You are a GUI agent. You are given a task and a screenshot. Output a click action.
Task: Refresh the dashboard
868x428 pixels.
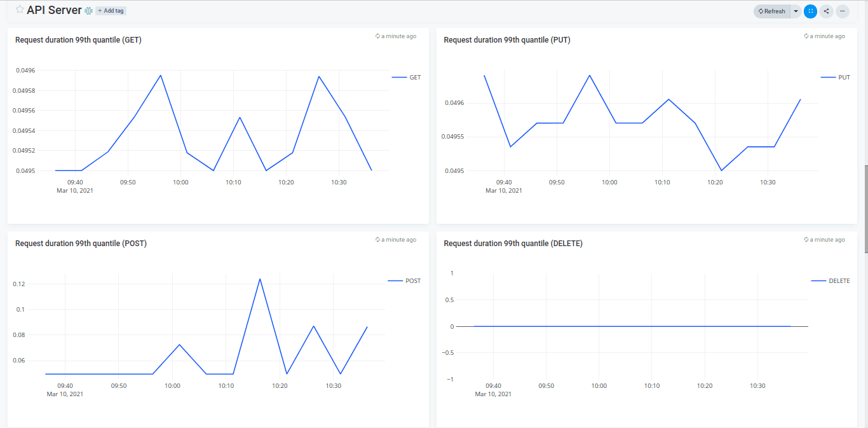pyautogui.click(x=771, y=11)
